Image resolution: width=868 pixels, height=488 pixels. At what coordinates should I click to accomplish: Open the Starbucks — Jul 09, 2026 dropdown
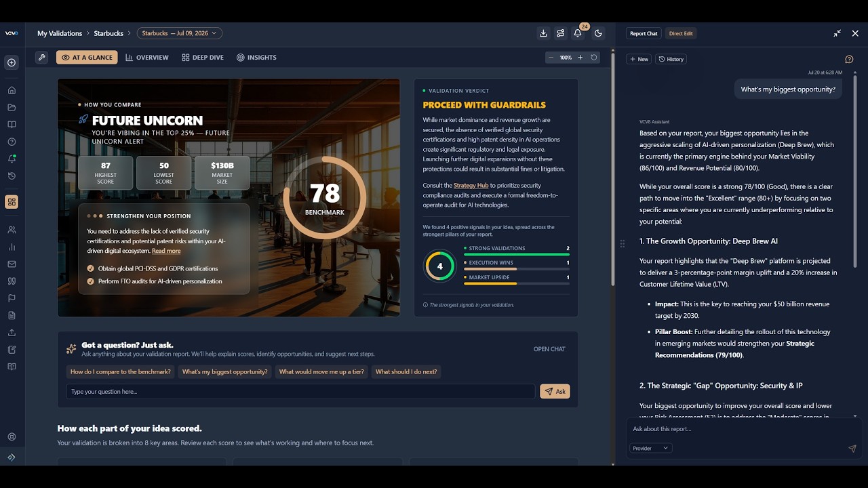pos(179,33)
